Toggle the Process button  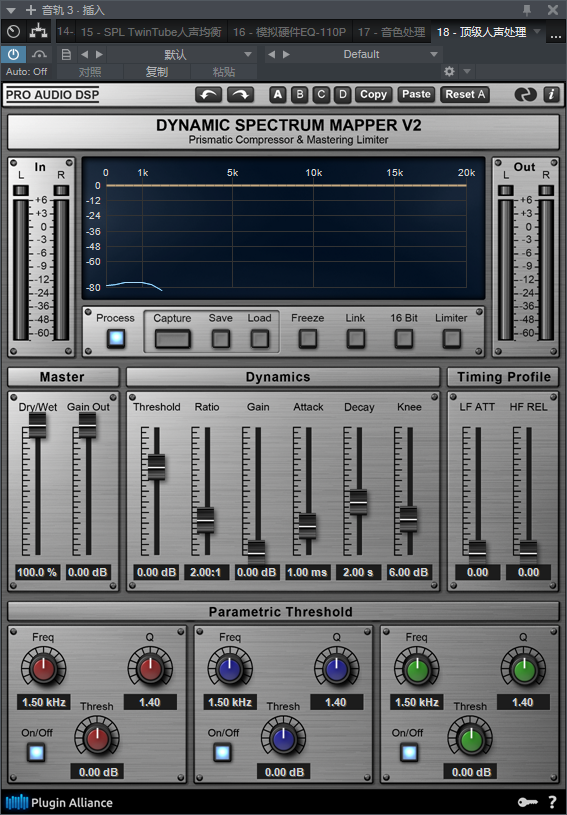(116, 338)
